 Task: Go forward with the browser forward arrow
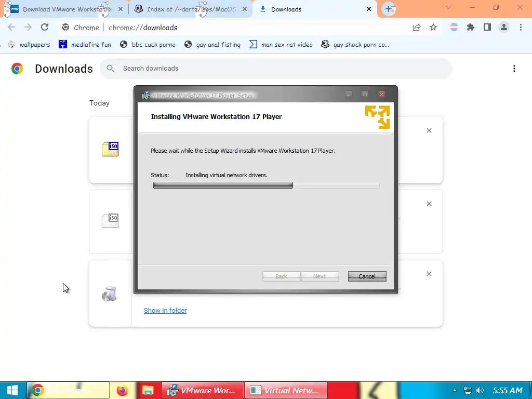(x=28, y=27)
